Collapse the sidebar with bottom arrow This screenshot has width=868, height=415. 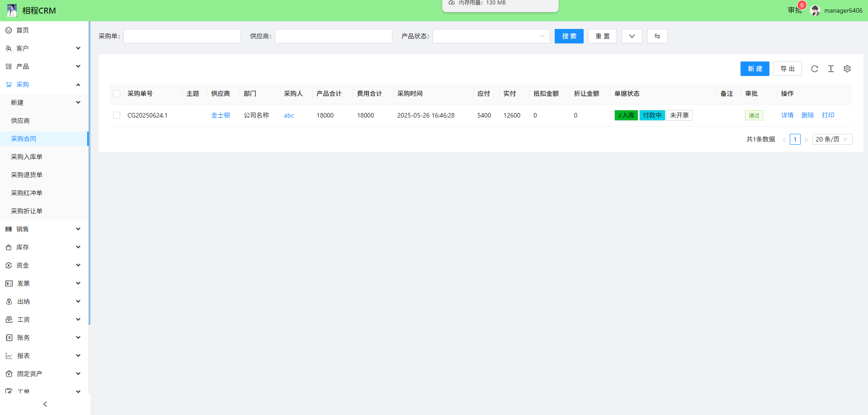pyautogui.click(x=45, y=404)
